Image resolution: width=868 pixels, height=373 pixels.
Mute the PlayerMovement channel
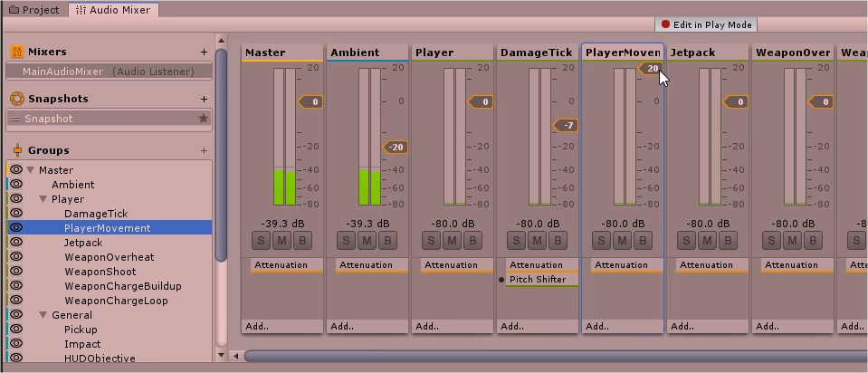pos(622,241)
